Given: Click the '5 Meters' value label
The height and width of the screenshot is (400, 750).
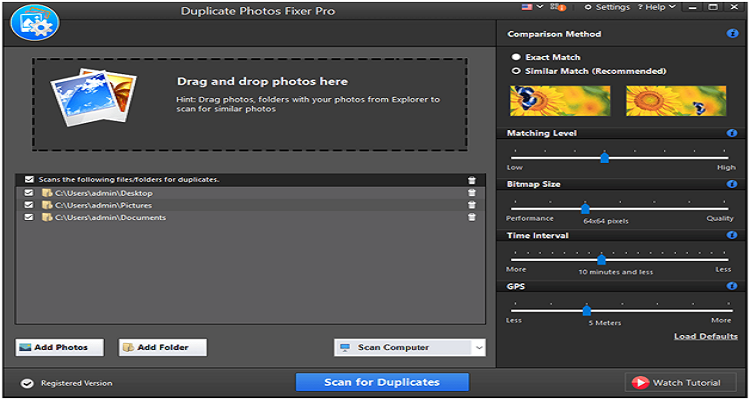Looking at the screenshot, I should point(605,323).
